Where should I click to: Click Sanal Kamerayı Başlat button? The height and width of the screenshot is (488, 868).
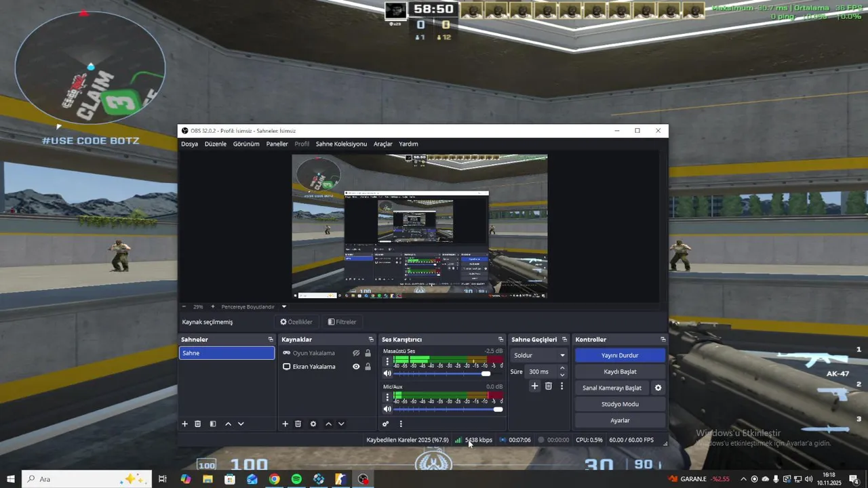(612, 388)
